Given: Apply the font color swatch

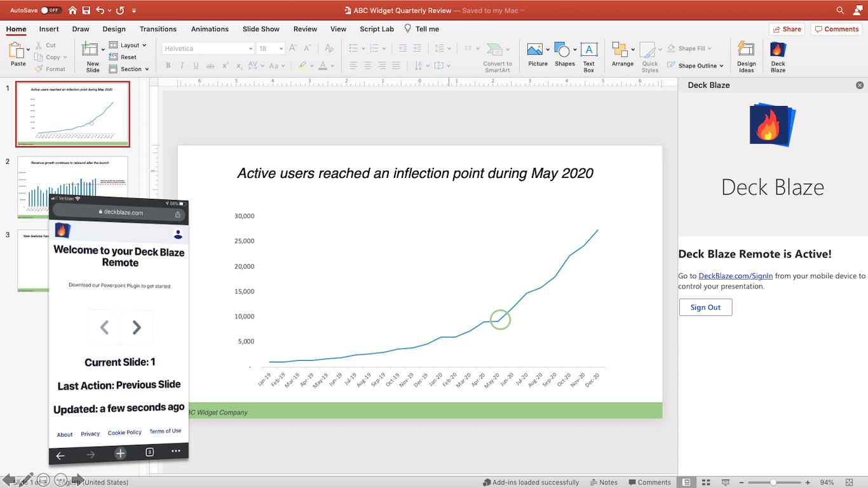Looking at the screenshot, I should (323, 65).
